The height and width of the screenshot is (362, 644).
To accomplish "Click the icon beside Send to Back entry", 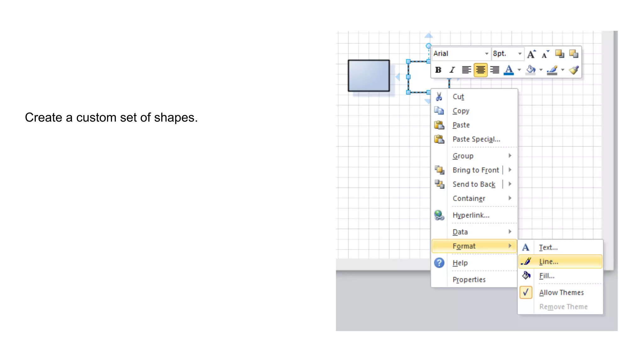I will pos(439,184).
